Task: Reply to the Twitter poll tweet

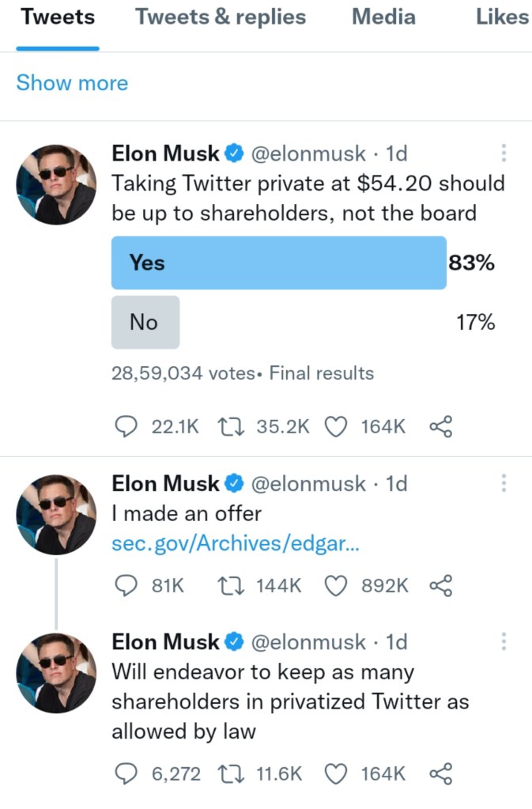Action: click(x=126, y=427)
